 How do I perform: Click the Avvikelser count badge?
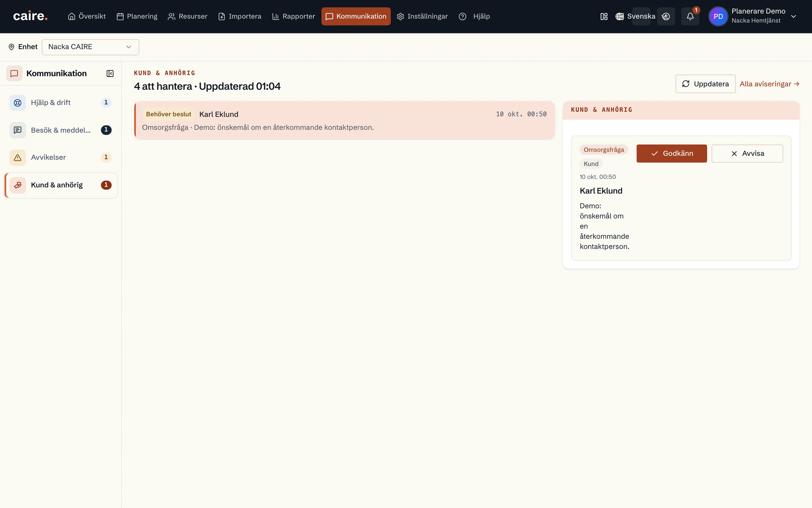106,157
